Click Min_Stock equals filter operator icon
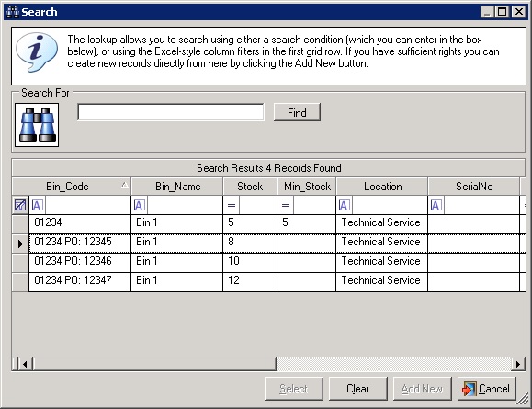532x409 pixels. pyautogui.click(x=286, y=205)
